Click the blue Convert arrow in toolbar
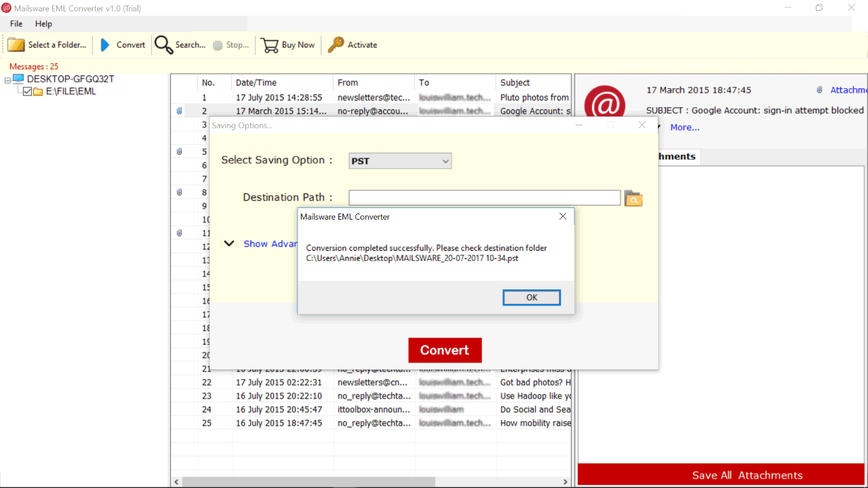Screen dimensions: 868x488 (105, 45)
